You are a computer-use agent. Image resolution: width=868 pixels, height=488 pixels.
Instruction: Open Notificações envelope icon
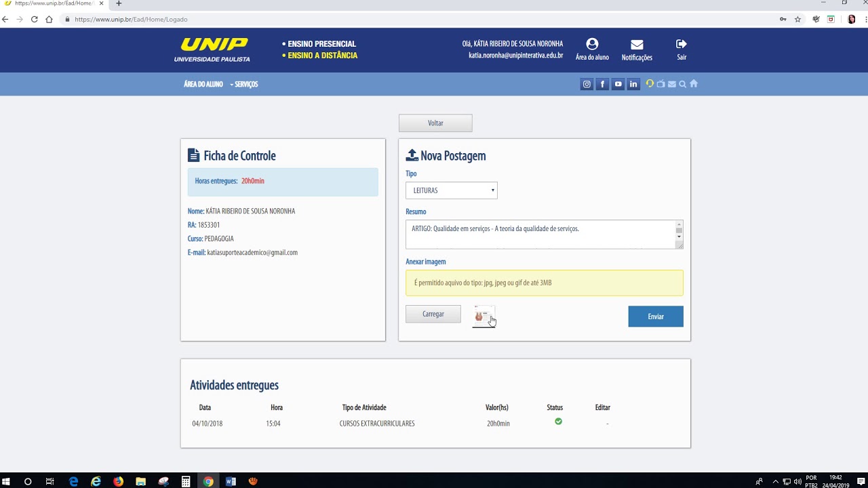637,45
